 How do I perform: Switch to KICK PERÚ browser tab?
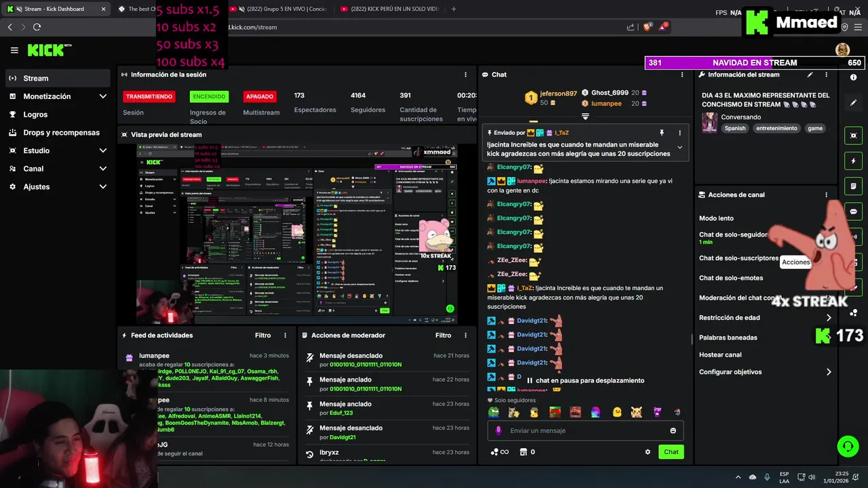tap(391, 9)
